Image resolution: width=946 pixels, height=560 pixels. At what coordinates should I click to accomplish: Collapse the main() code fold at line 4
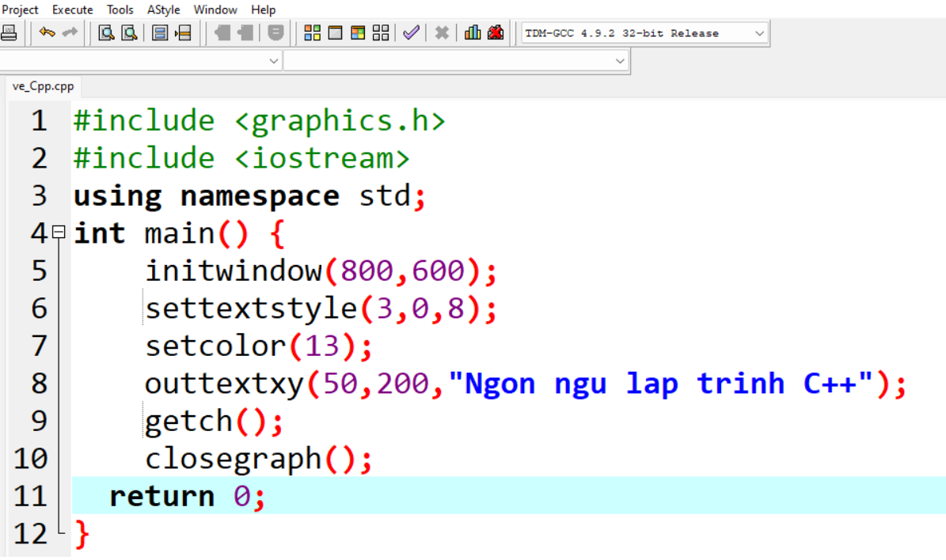pyautogui.click(x=59, y=232)
